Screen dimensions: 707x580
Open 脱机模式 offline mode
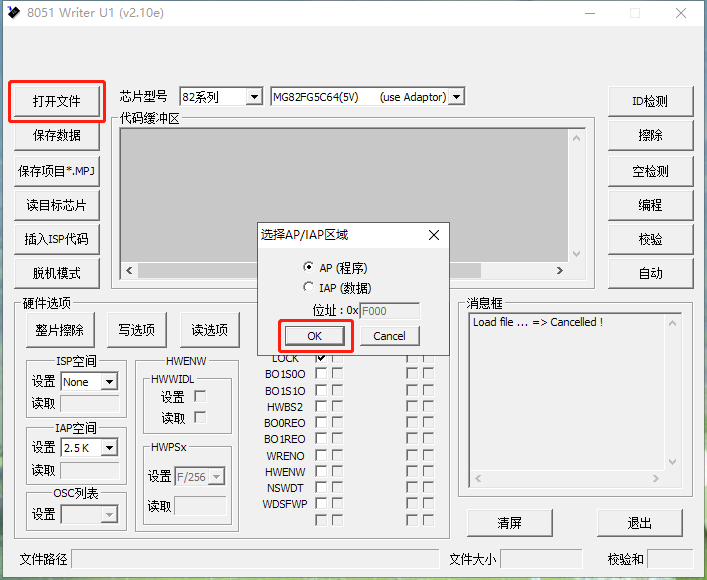(x=56, y=273)
